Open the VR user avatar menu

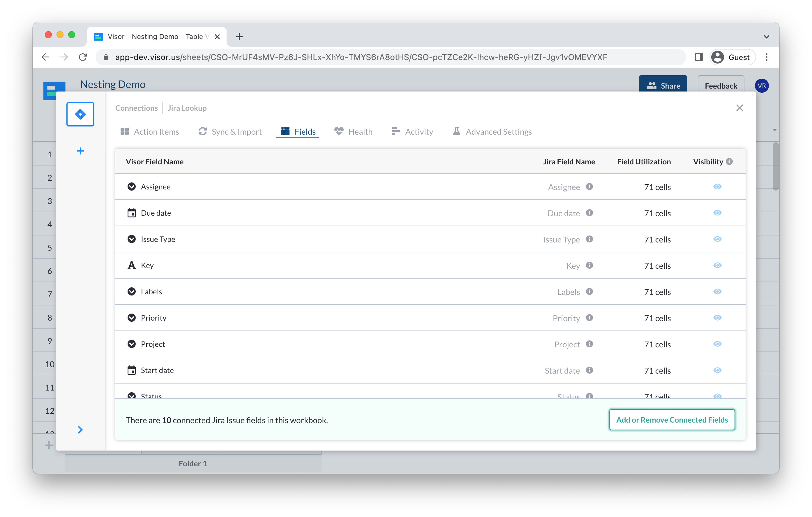pos(762,86)
